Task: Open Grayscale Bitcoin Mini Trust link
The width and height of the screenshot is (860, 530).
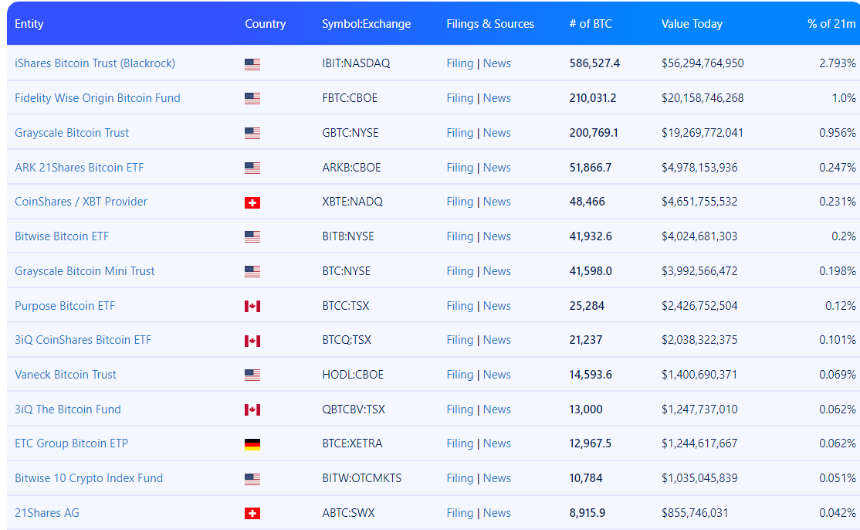Action: tap(84, 271)
